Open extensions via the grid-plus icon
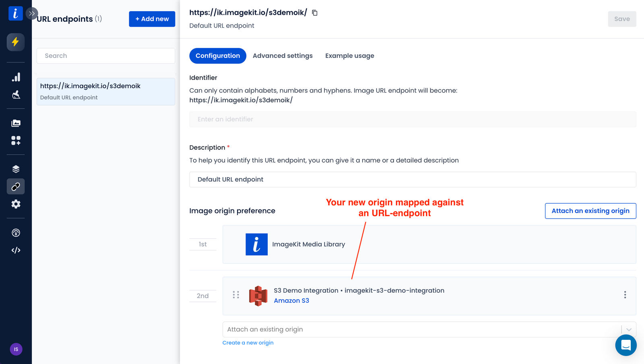The height and width of the screenshot is (364, 644). [x=16, y=141]
